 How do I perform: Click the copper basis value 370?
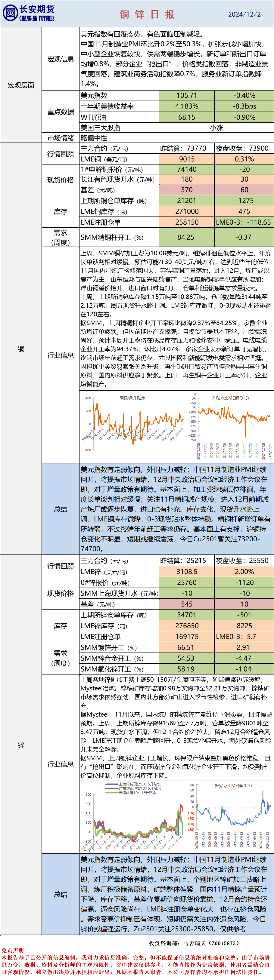click(x=187, y=189)
